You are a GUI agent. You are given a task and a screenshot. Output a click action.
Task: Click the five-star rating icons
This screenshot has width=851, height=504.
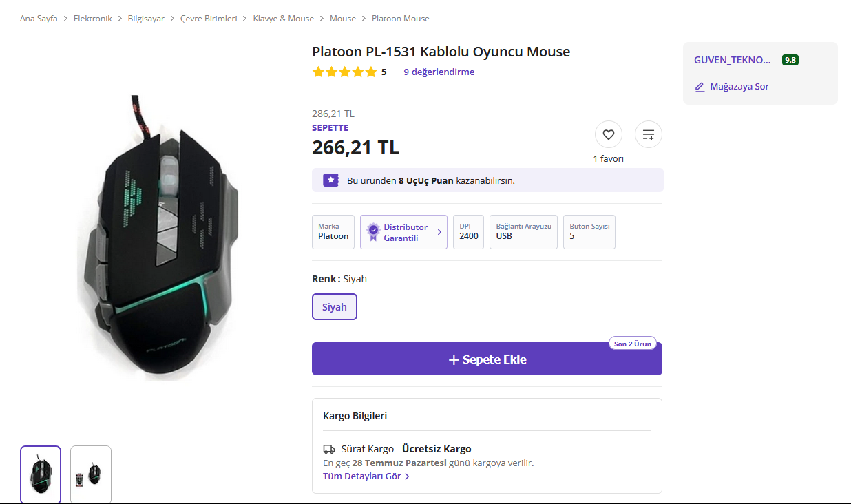coord(344,72)
